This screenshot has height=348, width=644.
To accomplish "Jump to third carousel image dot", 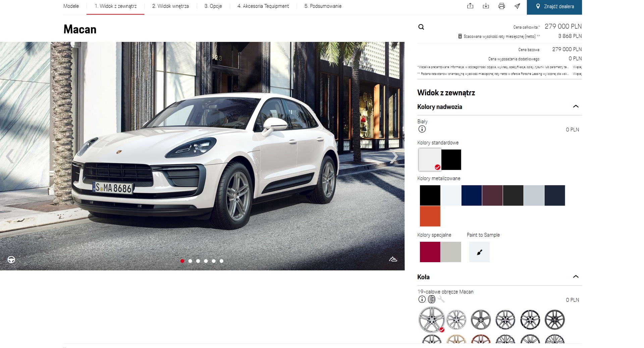I will coord(198,261).
